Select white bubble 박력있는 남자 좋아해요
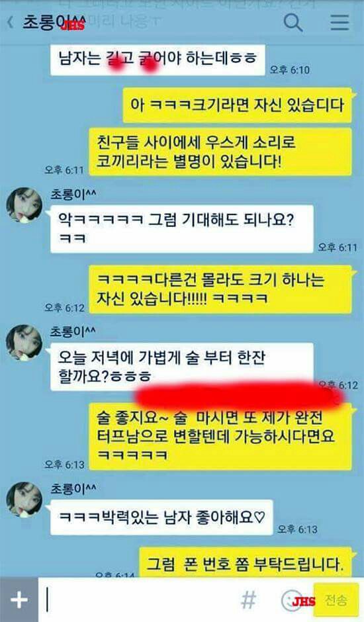364x622 pixels. coord(161,517)
